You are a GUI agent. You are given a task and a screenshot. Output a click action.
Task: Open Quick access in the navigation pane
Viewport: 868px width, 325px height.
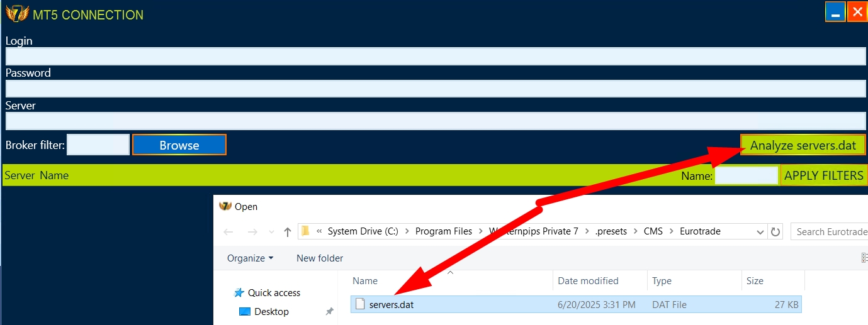(274, 292)
